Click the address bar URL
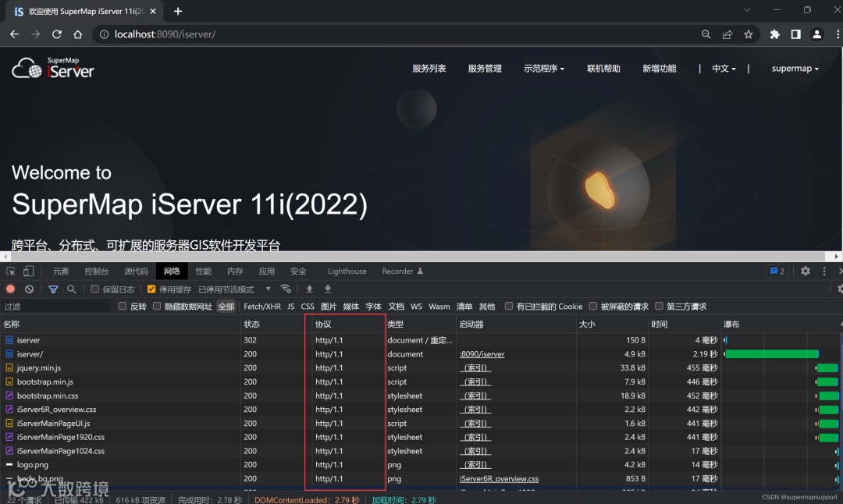Image resolution: width=843 pixels, height=504 pixels. click(x=165, y=34)
